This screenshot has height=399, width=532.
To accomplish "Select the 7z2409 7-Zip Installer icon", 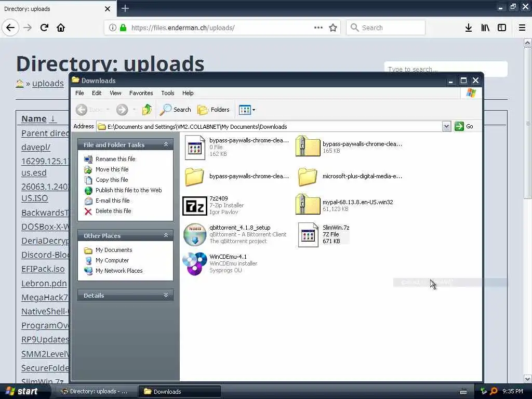I will pos(195,206).
